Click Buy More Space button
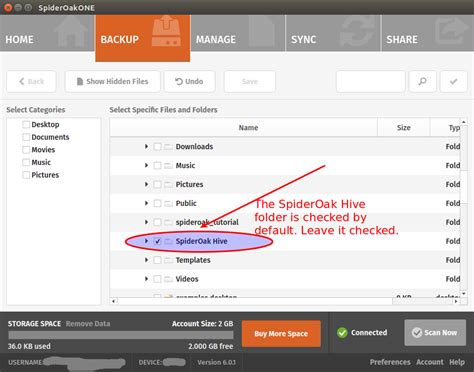The image size is (474, 372). pyautogui.click(x=281, y=333)
